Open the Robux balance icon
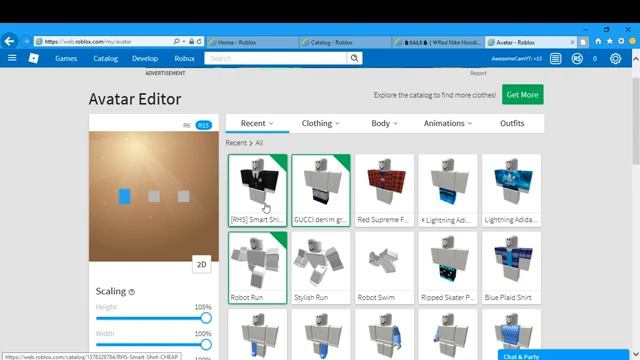Image resolution: width=640 pixels, height=360 pixels. [577, 59]
